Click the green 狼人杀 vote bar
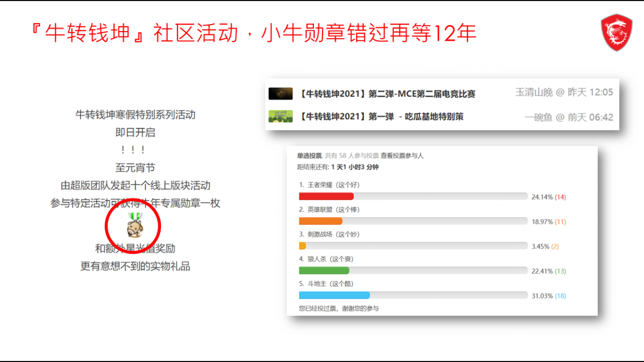Image resolution: width=644 pixels, height=362 pixels. coord(324,270)
